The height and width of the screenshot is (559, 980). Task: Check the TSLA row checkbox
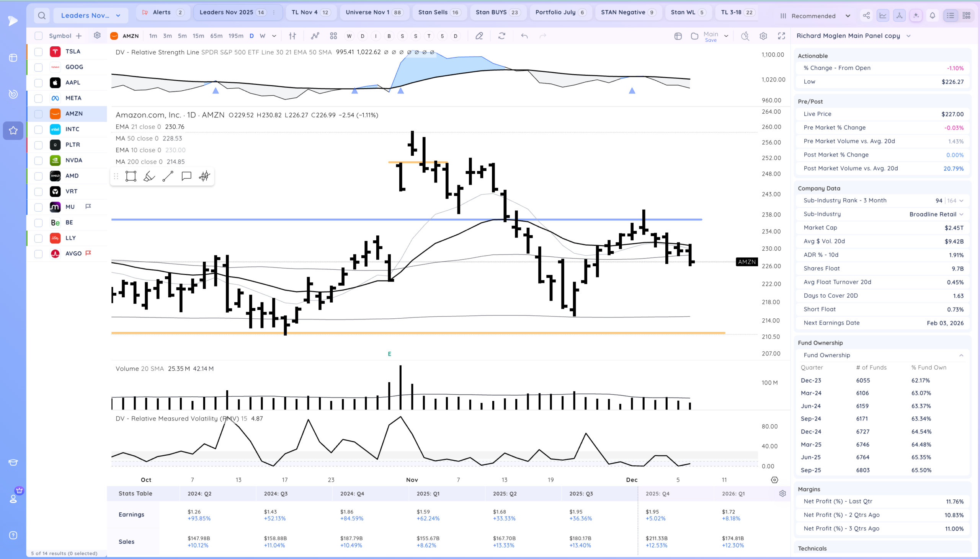tap(38, 52)
